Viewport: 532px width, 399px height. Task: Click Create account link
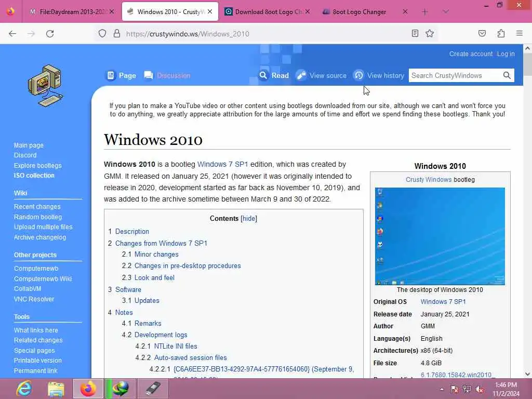pos(471,54)
